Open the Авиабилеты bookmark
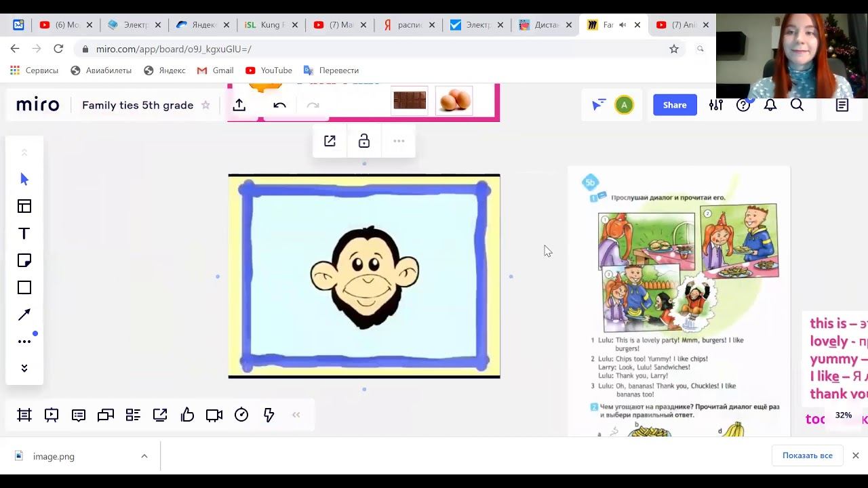The width and height of the screenshot is (868, 488). click(x=101, y=70)
